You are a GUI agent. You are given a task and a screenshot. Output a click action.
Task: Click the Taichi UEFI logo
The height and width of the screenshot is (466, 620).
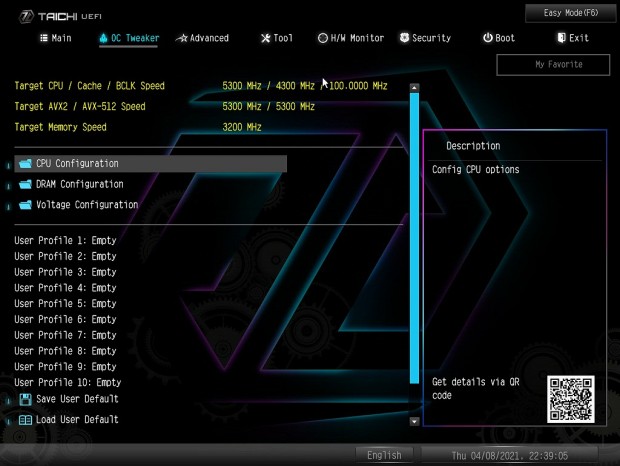(60, 16)
